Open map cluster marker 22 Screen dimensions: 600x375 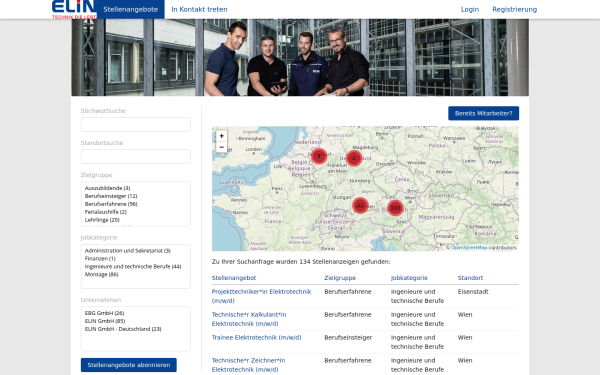tap(360, 205)
